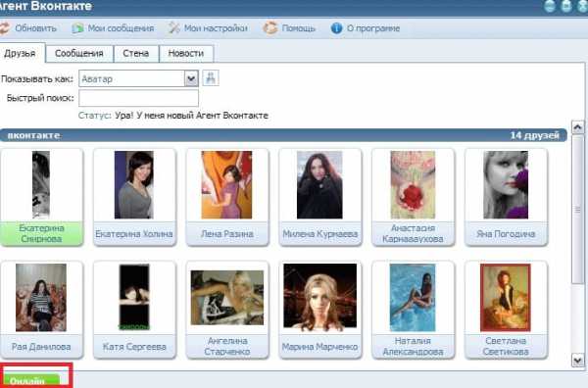Image resolution: width=588 pixels, height=388 pixels.
Task: Click the scrollbar down arrow
Action: point(577,361)
